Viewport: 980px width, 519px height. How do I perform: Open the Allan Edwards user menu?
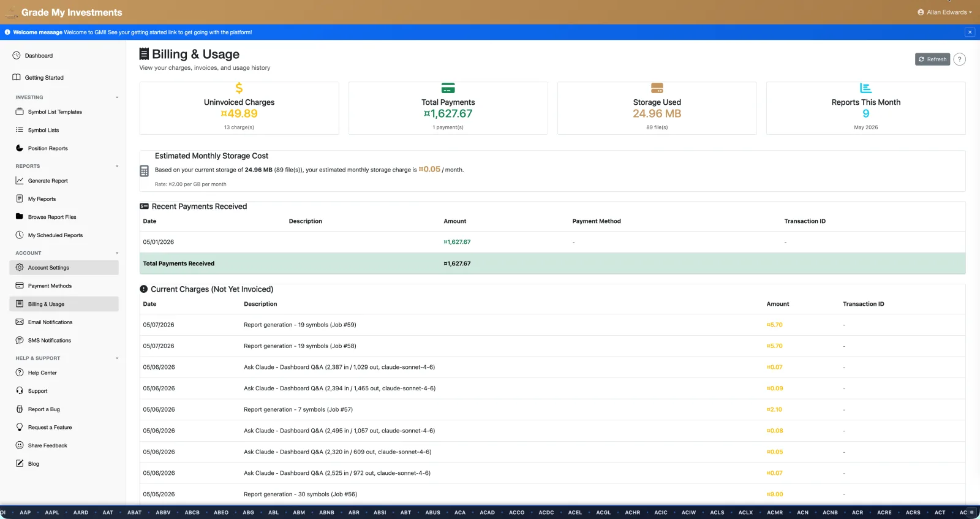pos(944,12)
